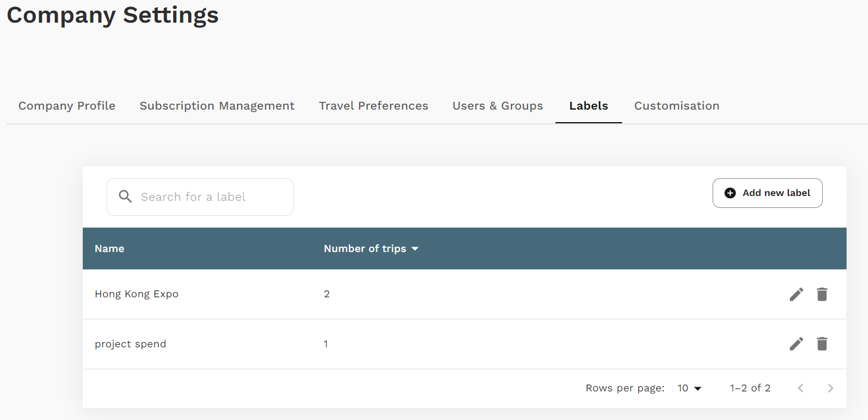Sort by the Name column header
This screenshot has height=420, width=868.
click(110, 248)
